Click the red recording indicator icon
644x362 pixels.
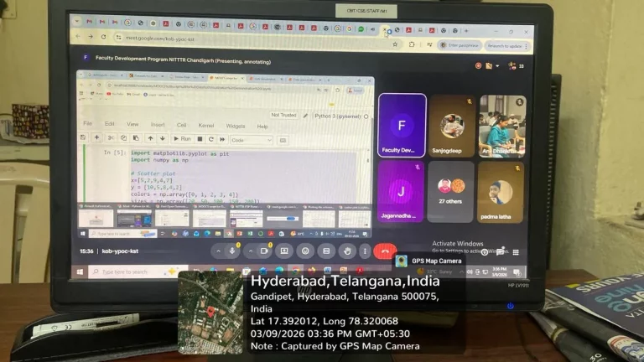coord(478,65)
